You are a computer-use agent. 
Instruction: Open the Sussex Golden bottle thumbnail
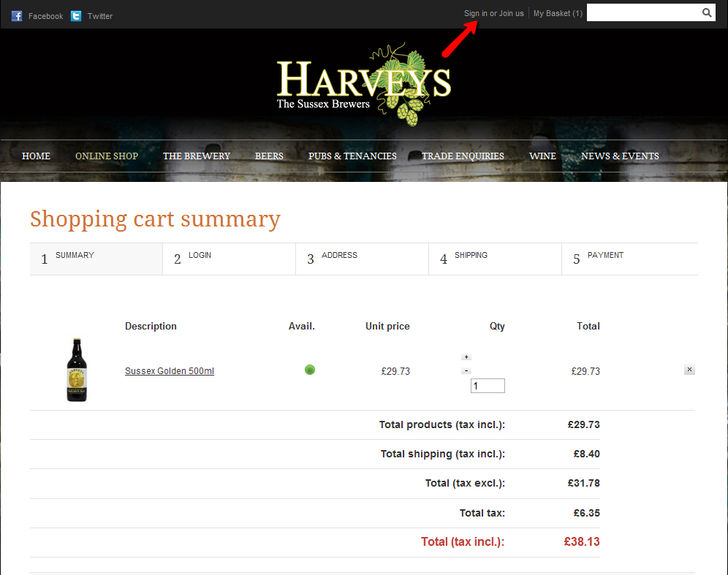[x=77, y=370]
